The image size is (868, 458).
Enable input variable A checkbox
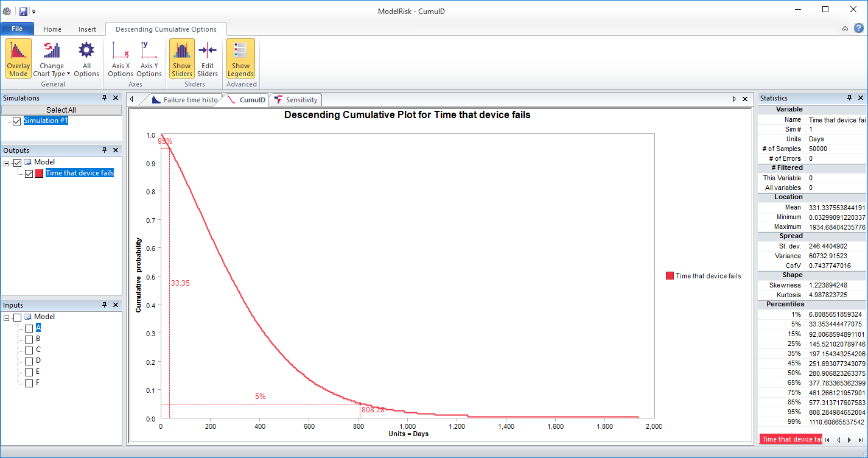[x=28, y=328]
